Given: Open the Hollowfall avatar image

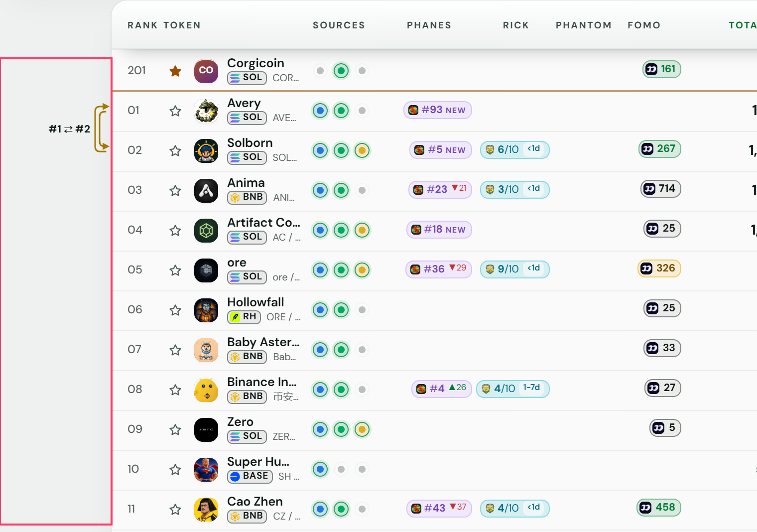Looking at the screenshot, I should coord(206,310).
